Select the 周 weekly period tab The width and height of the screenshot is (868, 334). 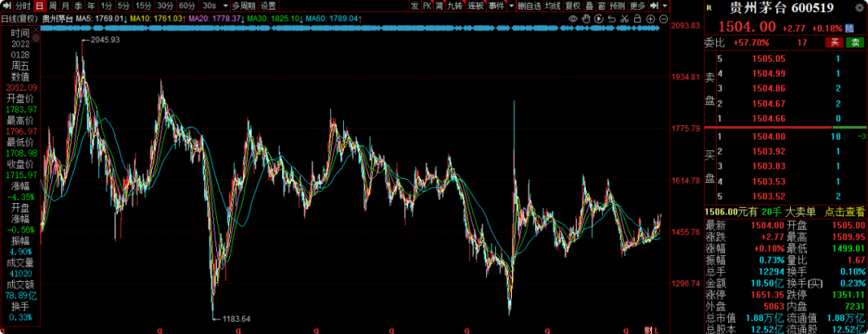tap(52, 6)
